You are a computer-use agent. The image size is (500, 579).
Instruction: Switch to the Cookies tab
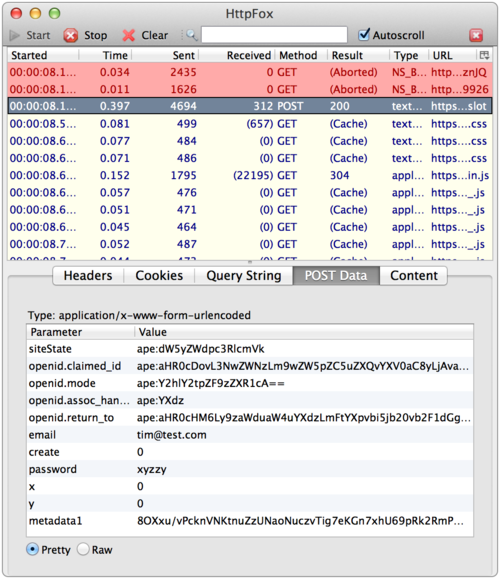pos(159,275)
